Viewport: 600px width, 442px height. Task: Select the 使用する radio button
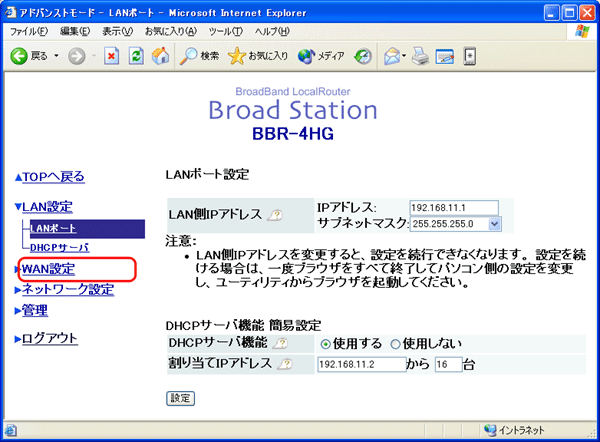pos(325,344)
